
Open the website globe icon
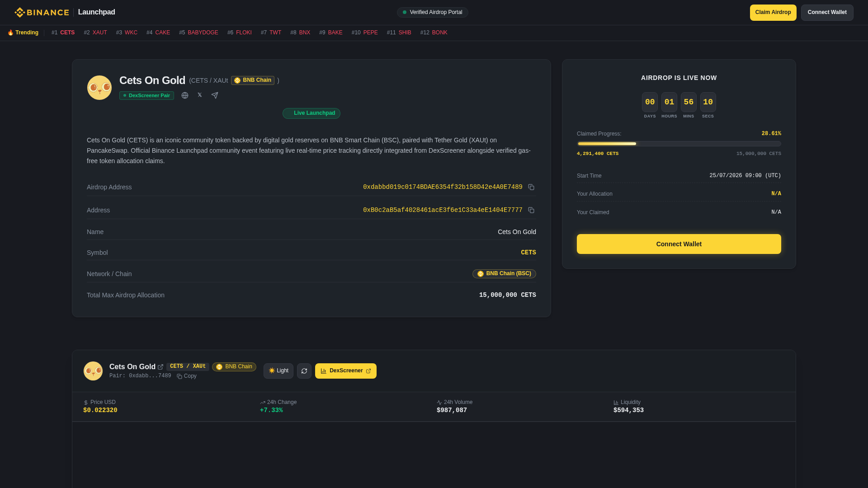point(185,95)
